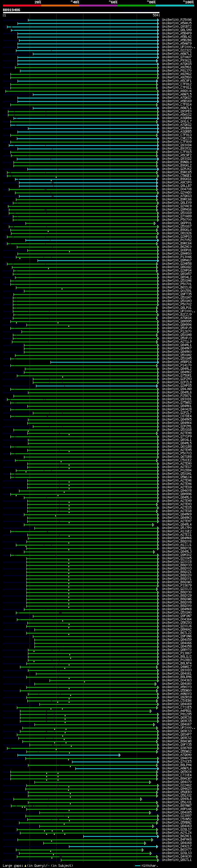
Task: Select hit UniRef100_A9QVJ4
Action: pyautogui.click(x=176, y=91)
